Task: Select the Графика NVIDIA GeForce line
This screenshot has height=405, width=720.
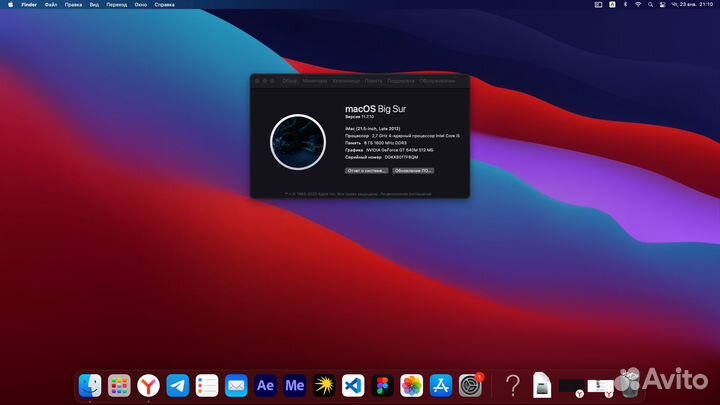Action: 389,150
